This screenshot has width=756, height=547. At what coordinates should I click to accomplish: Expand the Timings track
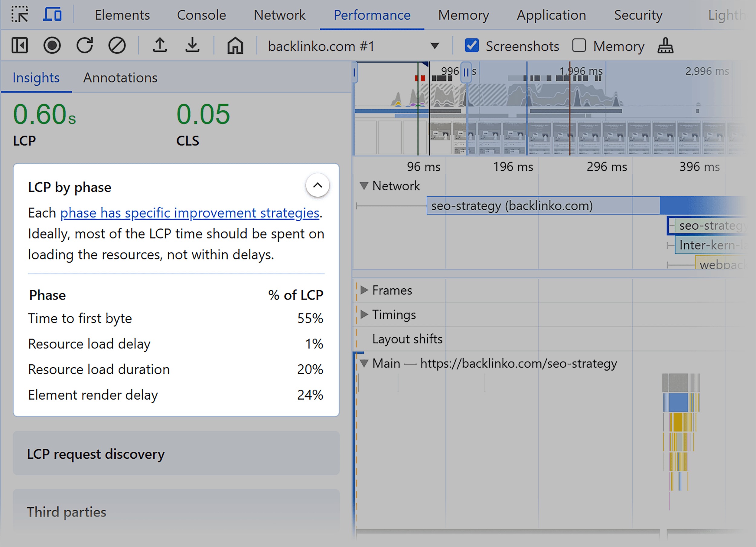click(364, 315)
